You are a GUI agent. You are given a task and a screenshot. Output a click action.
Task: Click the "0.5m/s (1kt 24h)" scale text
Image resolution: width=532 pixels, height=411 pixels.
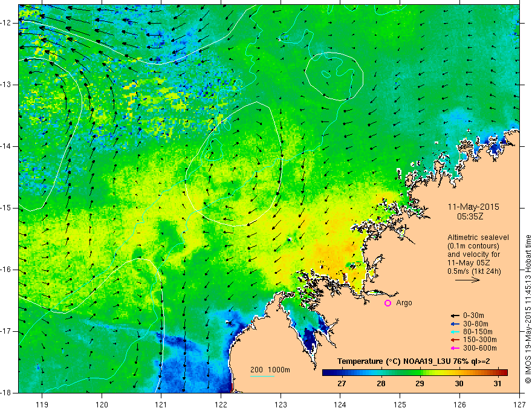475,271
